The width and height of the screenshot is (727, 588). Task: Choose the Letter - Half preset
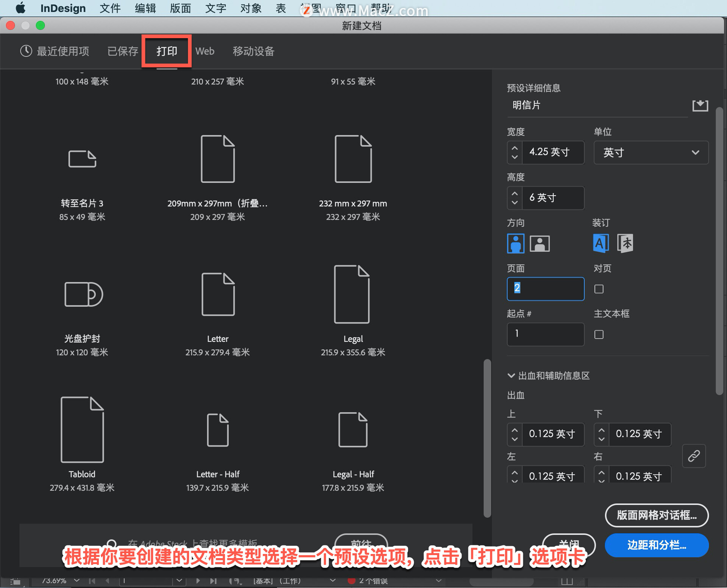[x=218, y=429]
